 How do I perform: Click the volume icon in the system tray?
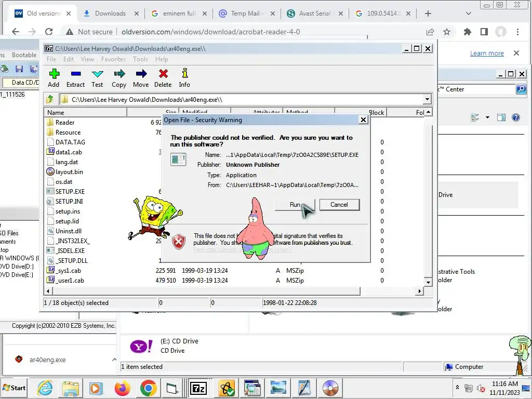(x=481, y=388)
